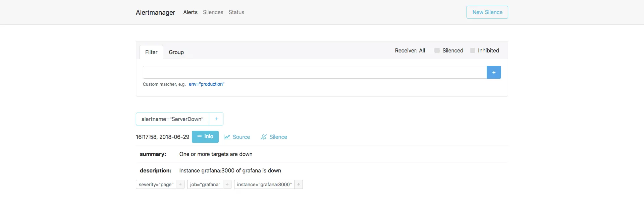Click plus beside instance="grafana:3000" label

pos(299,185)
